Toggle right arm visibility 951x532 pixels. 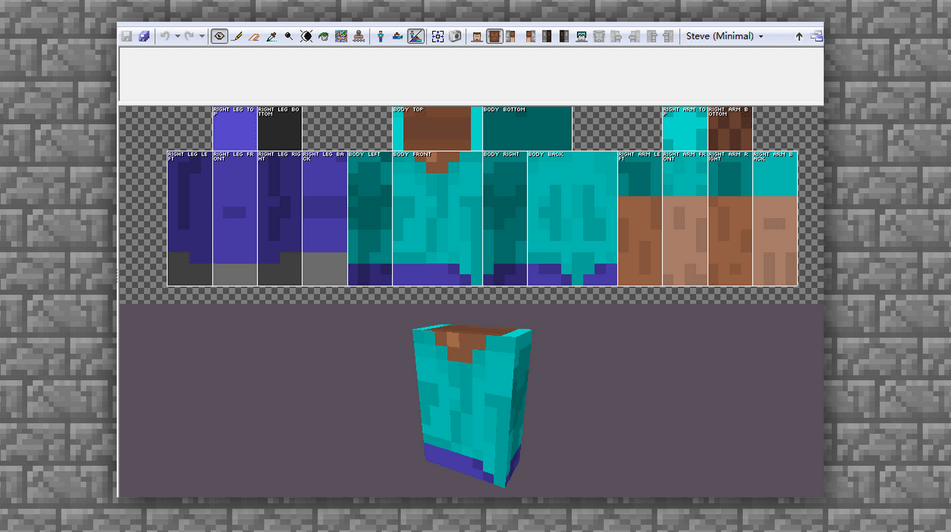pos(530,36)
